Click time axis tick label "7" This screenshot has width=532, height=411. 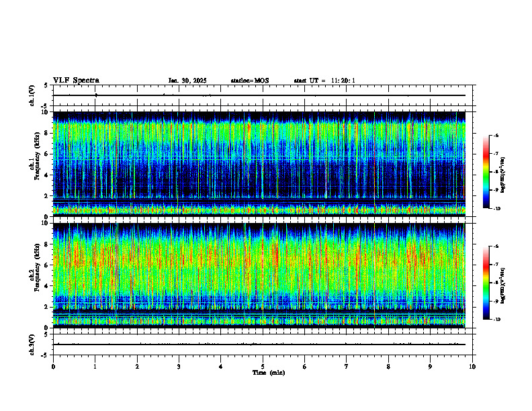[347, 367]
